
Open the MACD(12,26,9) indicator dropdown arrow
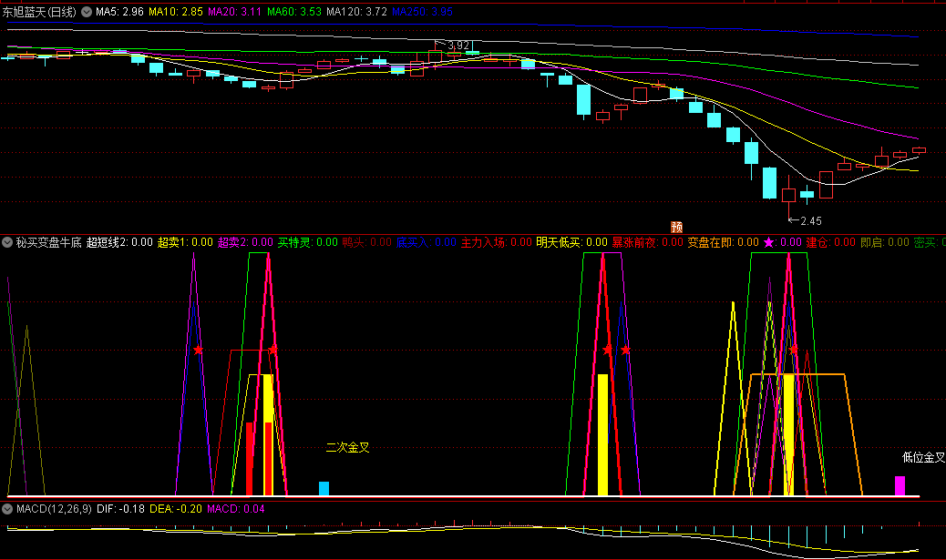[7, 508]
